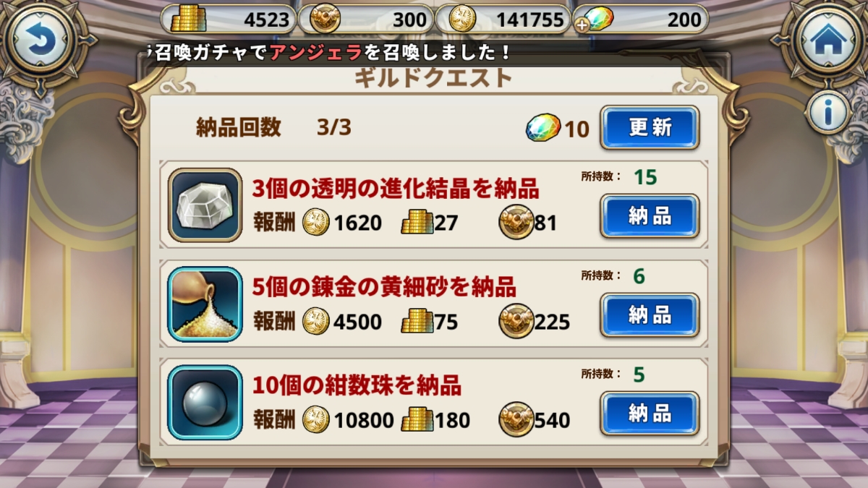Tap the gold coin icon showing 141755
868x488 pixels.
462,20
